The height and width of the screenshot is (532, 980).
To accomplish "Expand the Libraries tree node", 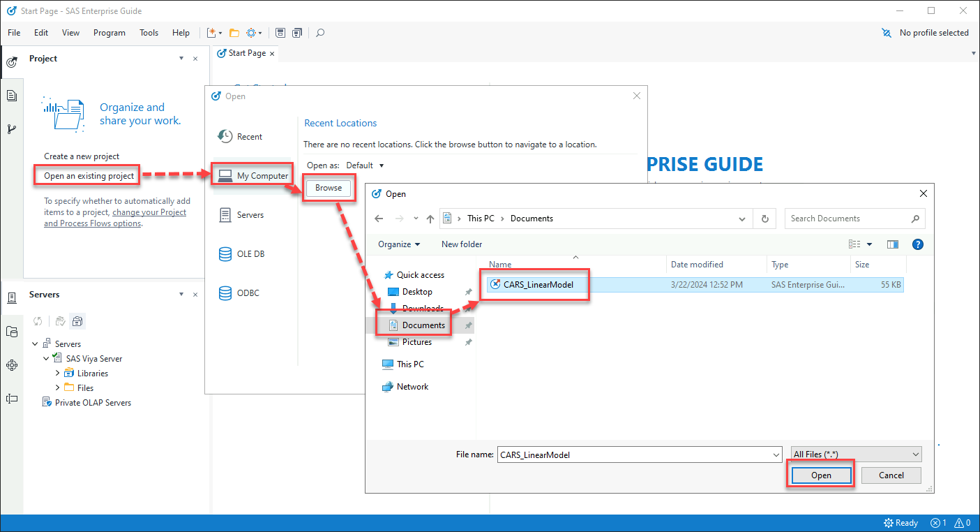I will pyautogui.click(x=57, y=374).
